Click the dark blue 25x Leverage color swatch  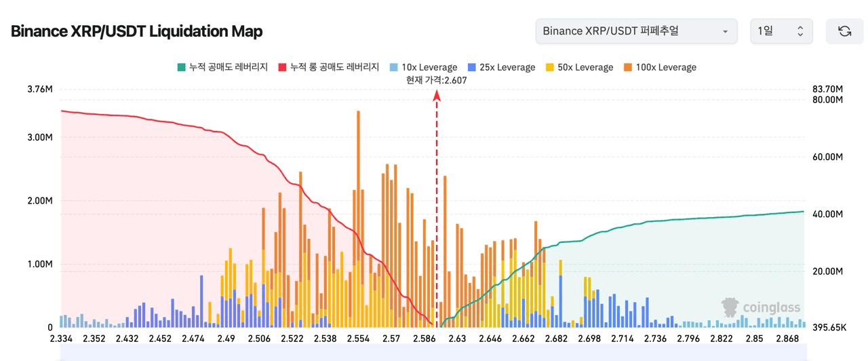tap(472, 67)
